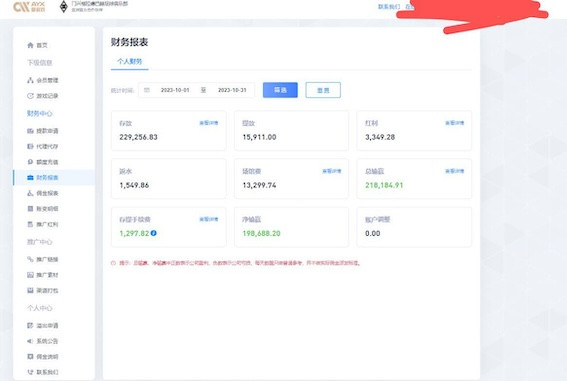Click the calendar icon in date range field

[146, 90]
